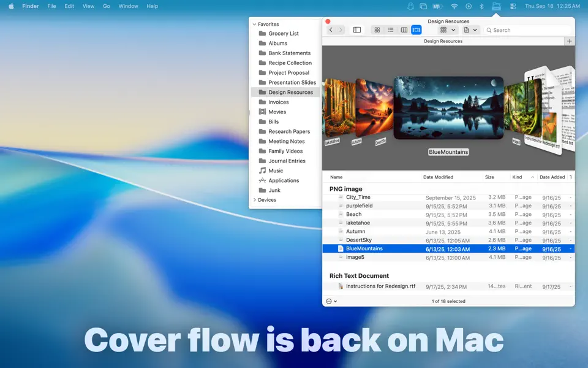Viewport: 588px width, 368px height.
Task: Switch to List view in the toolbar
Action: 390,29
